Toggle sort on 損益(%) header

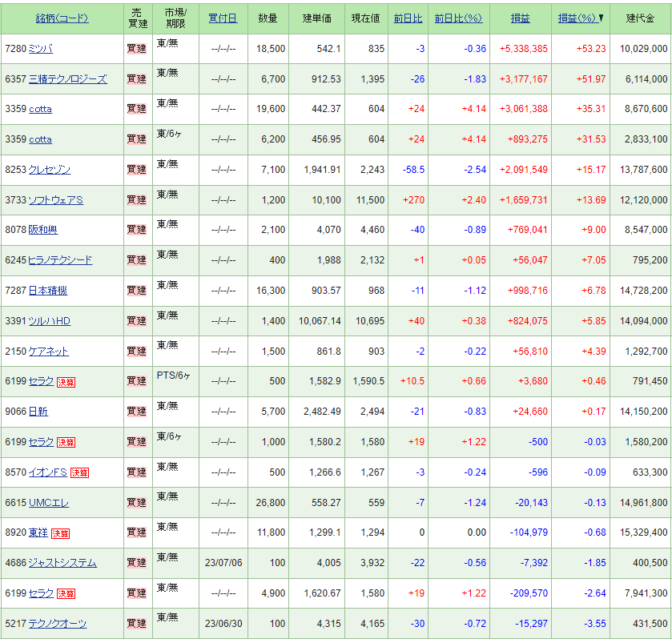tap(577, 18)
